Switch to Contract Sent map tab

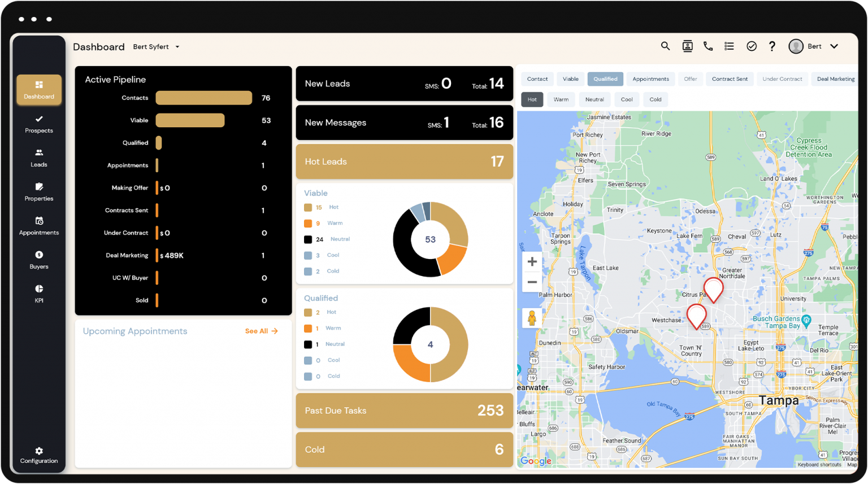point(730,79)
